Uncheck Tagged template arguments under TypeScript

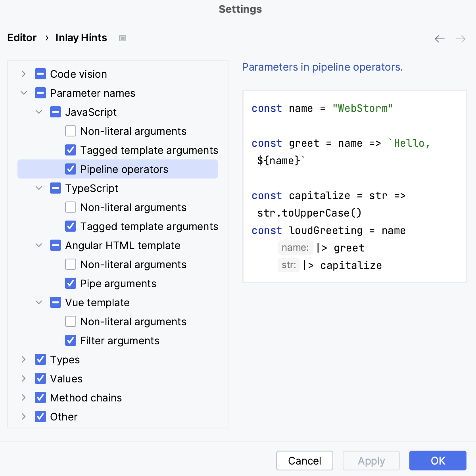click(70, 226)
